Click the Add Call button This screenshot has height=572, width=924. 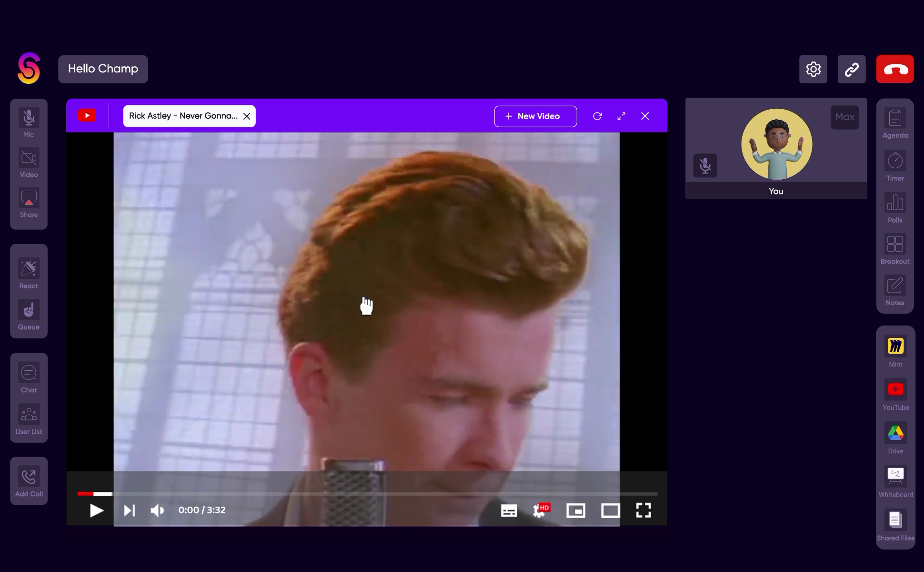point(29,481)
